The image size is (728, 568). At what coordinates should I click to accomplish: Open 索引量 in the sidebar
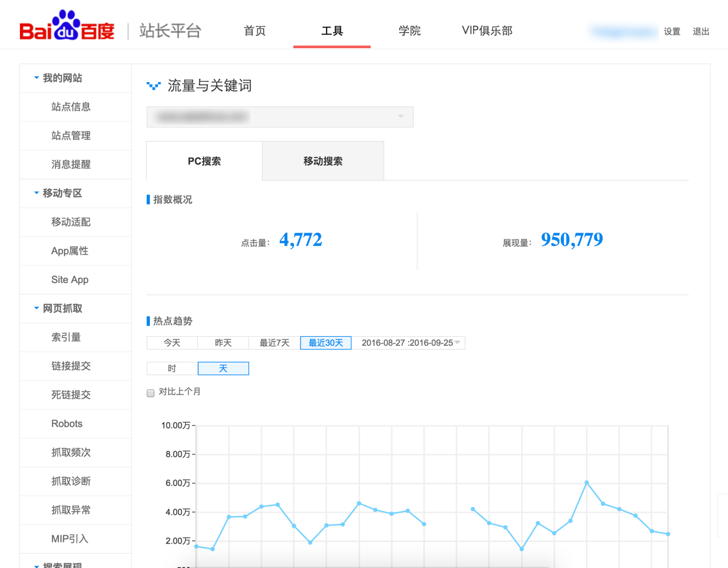point(66,337)
